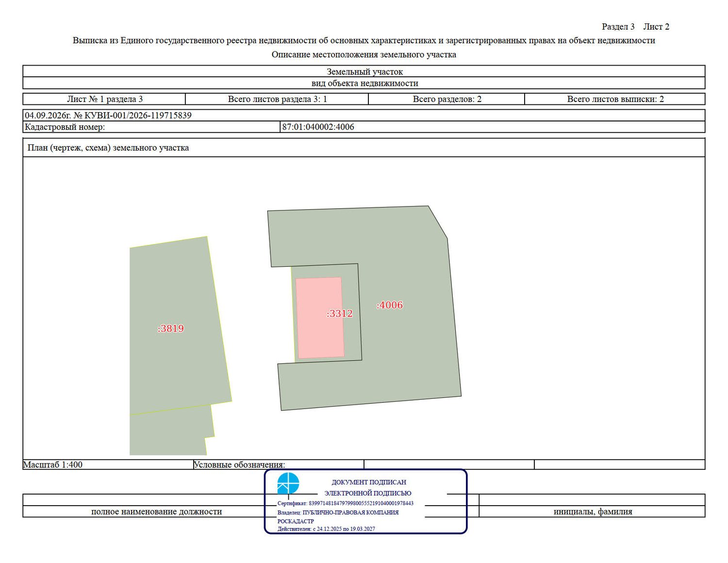The width and height of the screenshot is (728, 563).
Task: Click the "Всего разделов: 2" cell
Action: [447, 99]
